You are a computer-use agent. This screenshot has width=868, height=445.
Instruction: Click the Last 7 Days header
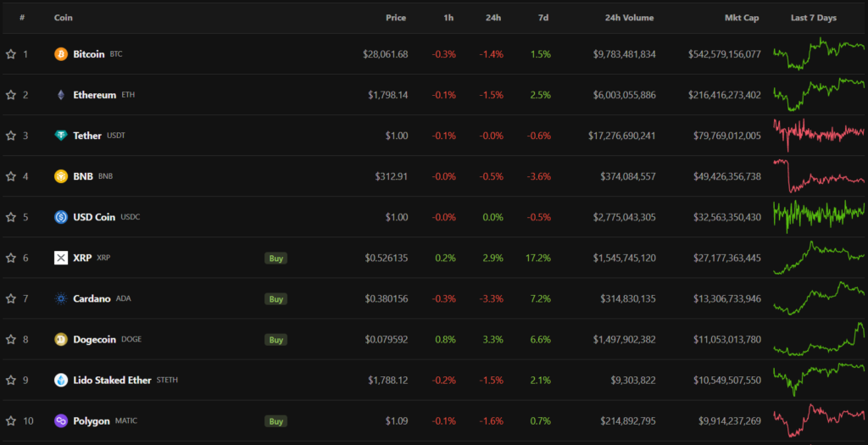[814, 18]
